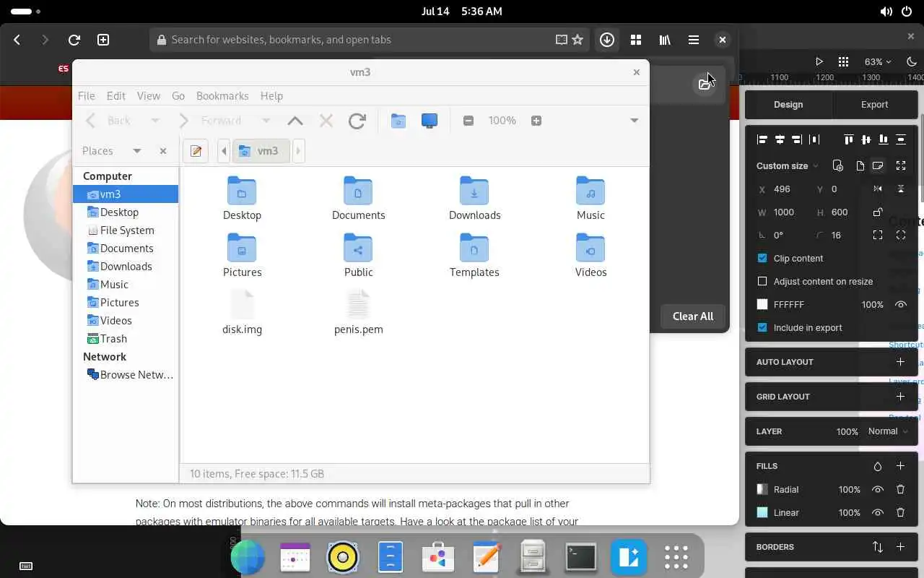Select the Design tab
The width and height of the screenshot is (924, 578).
click(788, 104)
